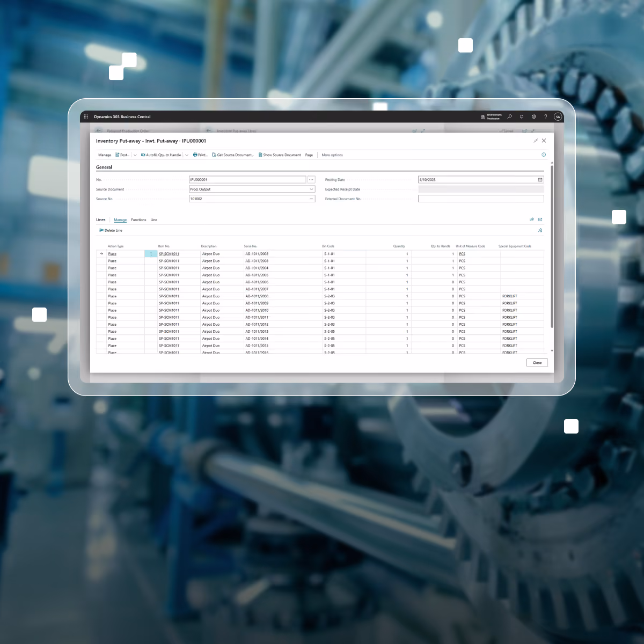This screenshot has height=644, width=644.
Task: Open the Page menu
Action: point(309,155)
